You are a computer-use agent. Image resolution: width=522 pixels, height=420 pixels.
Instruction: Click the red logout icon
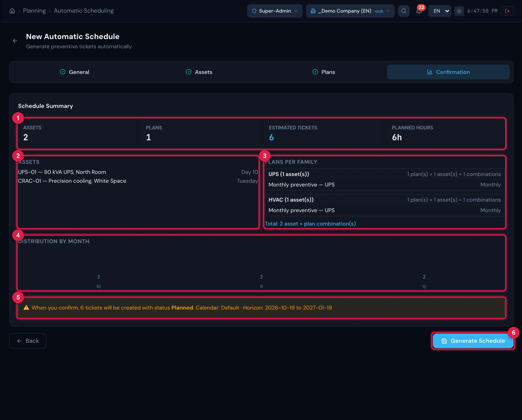[507, 11]
